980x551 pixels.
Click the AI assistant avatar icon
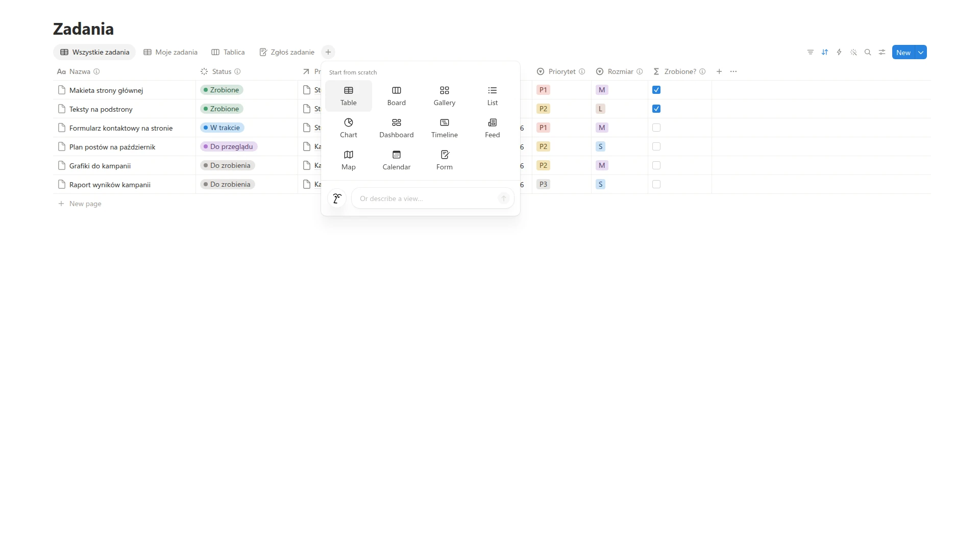click(x=337, y=198)
